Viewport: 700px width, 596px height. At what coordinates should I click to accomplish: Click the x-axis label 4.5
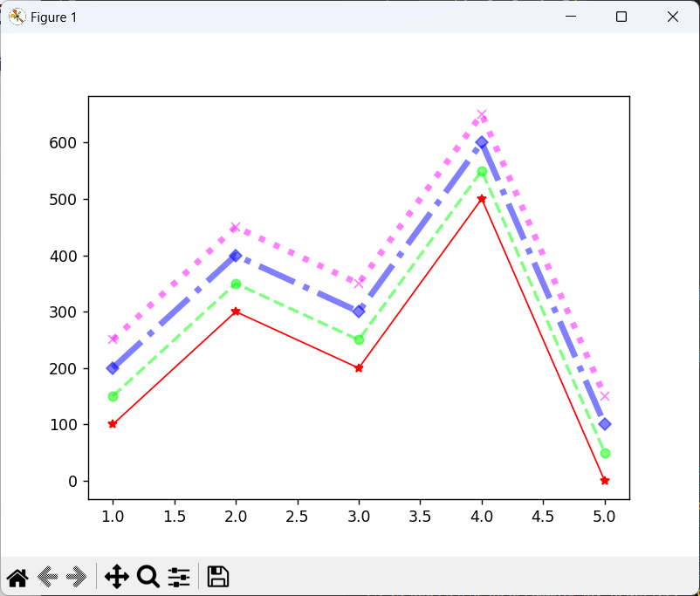click(543, 517)
